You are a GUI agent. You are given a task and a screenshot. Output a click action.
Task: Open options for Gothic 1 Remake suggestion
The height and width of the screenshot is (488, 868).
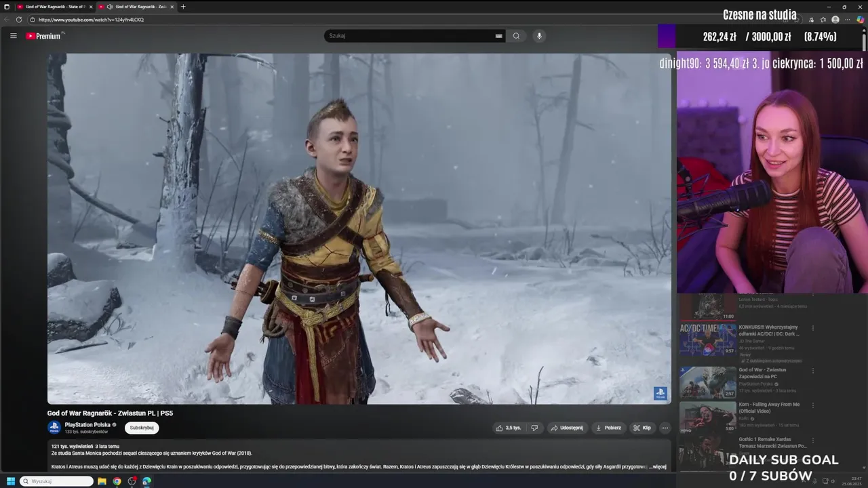pos(812,440)
